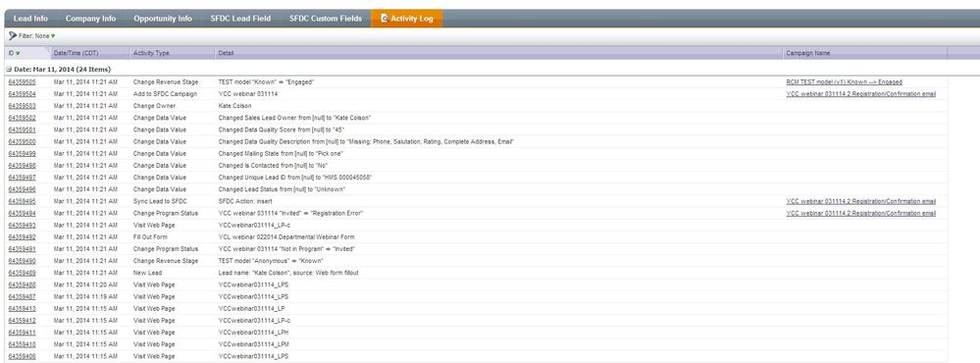The height and width of the screenshot is (363, 980).
Task: Click the 'YCL webinar 022014.Departmental Webinar Form' detail
Action: tap(286, 236)
